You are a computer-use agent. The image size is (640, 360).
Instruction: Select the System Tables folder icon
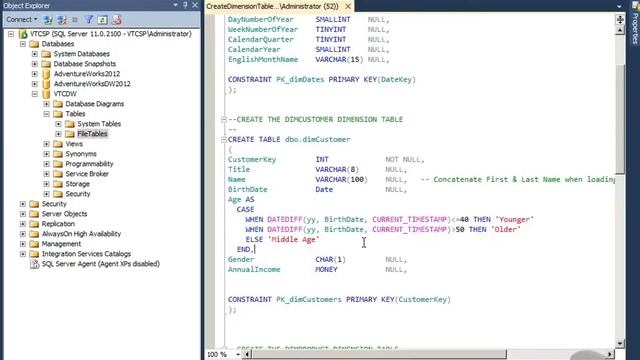click(x=70, y=124)
